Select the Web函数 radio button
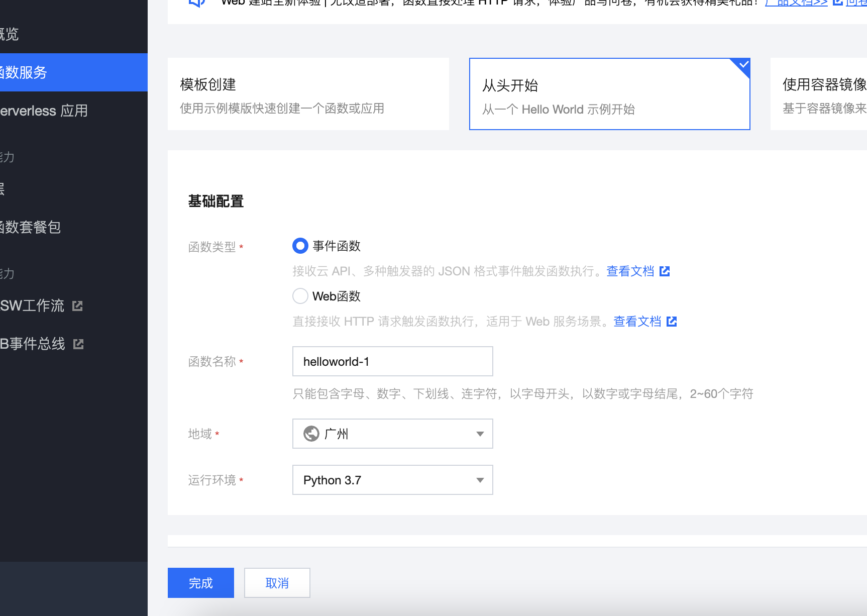The width and height of the screenshot is (867, 616). [x=300, y=296]
